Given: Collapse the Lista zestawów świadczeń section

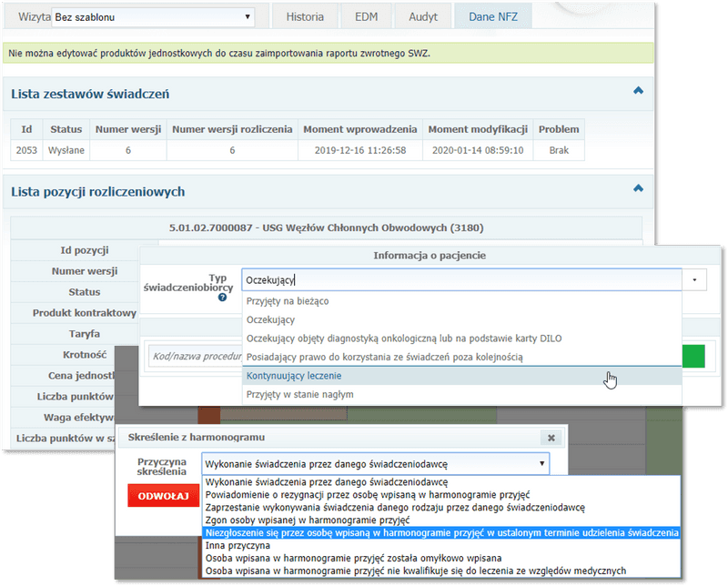Looking at the screenshot, I should [639, 91].
